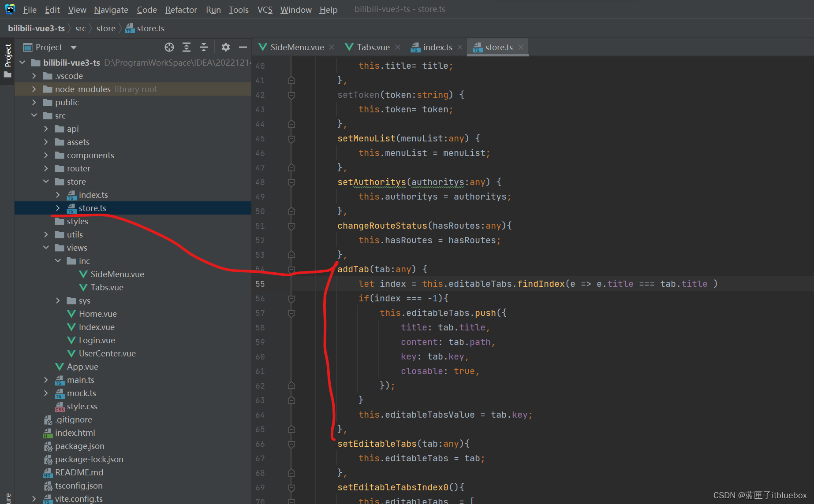Toggle fold marker at line 48 setAuthoritys

pos(291,182)
